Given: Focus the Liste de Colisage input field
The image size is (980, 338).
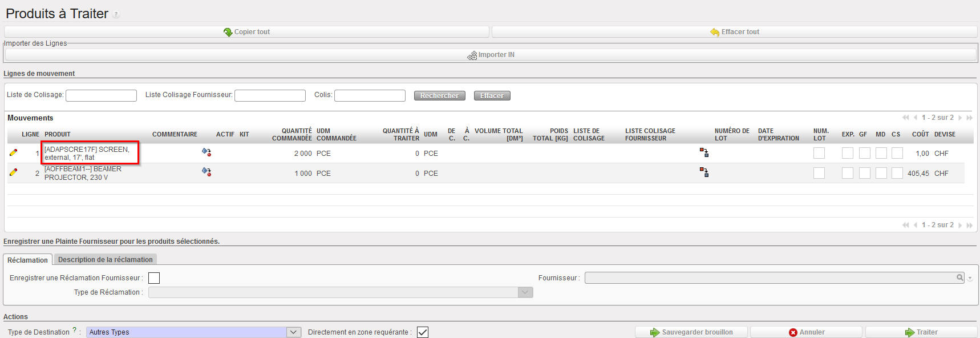Looking at the screenshot, I should click(x=101, y=95).
